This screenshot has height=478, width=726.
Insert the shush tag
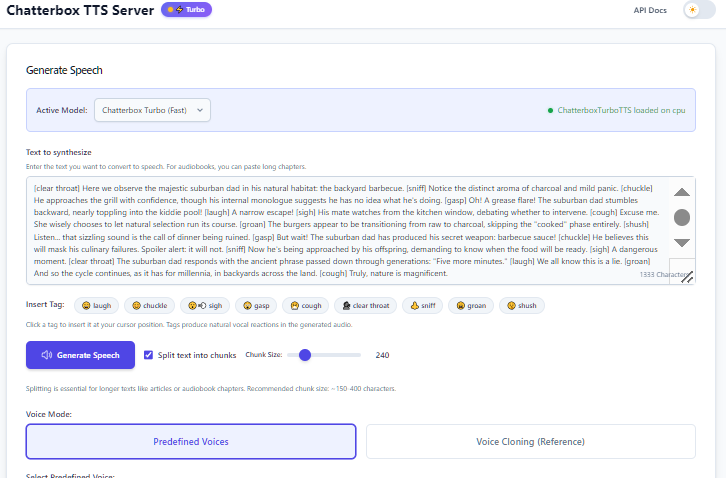pos(522,306)
